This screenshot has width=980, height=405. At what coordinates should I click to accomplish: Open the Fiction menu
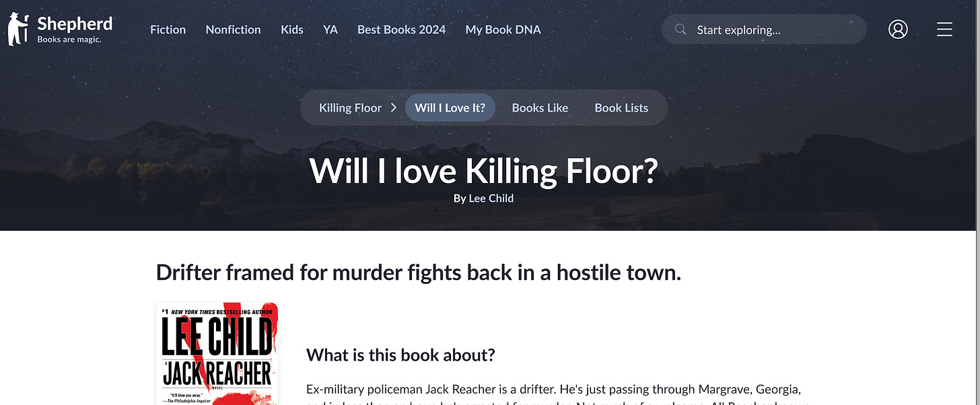(x=168, y=30)
